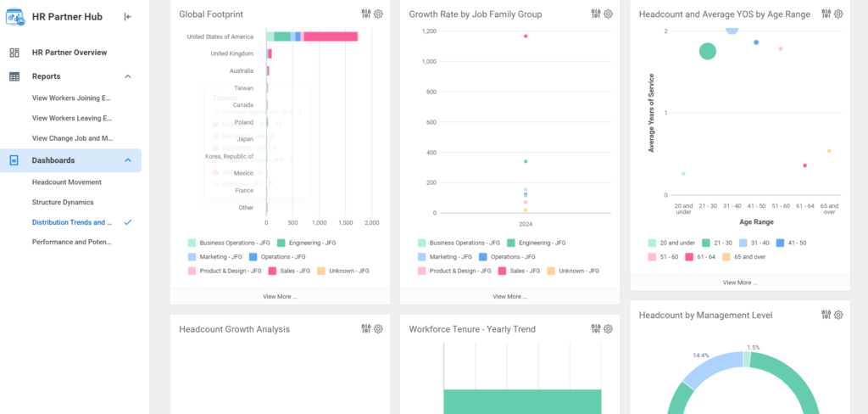Open gear settings for Headcount and Average YOS card
This screenshot has width=868, height=414.
click(x=838, y=14)
